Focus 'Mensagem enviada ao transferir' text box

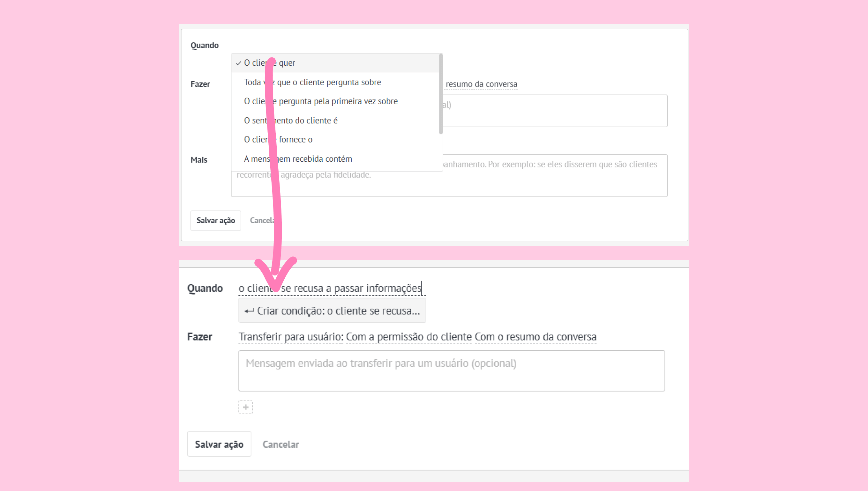[451, 370]
